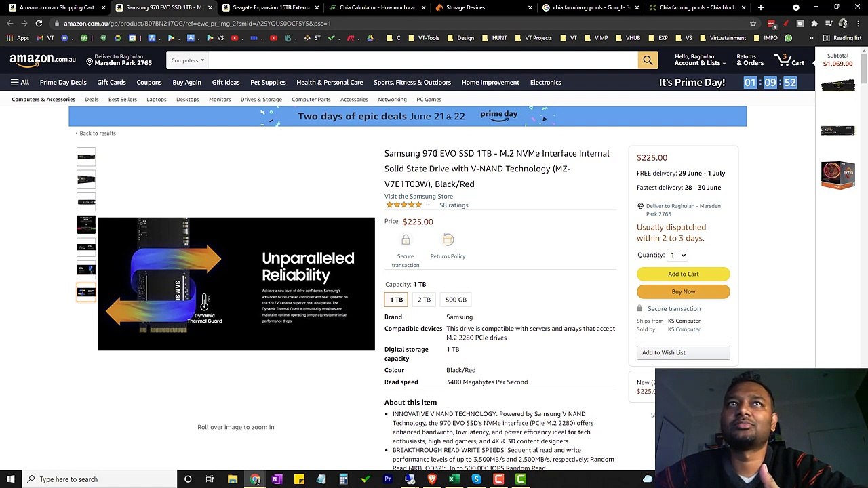
Task: Select the 1 TB capacity option
Action: [396, 300]
